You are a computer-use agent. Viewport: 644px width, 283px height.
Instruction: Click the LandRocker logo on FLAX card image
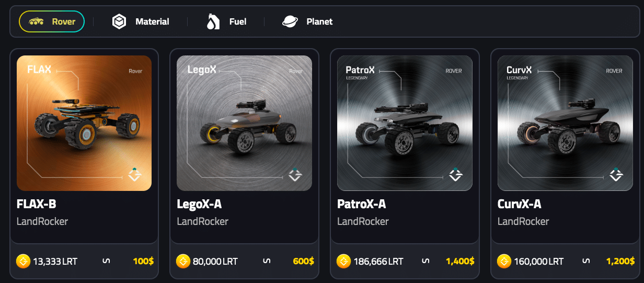pos(135,174)
